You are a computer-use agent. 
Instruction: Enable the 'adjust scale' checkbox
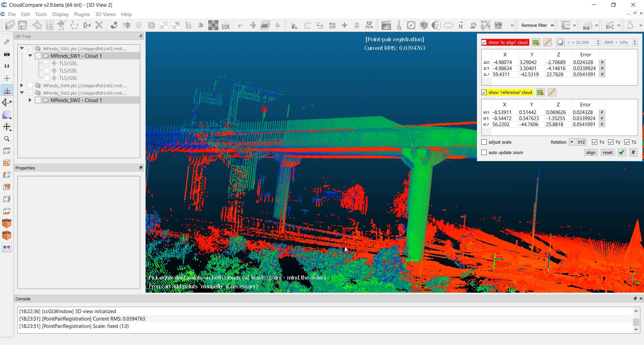(484, 142)
